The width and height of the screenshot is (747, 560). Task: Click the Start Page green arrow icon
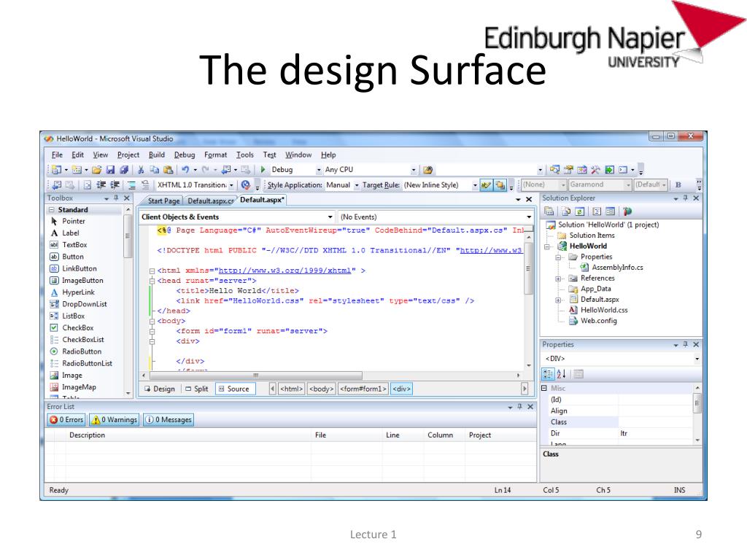(x=609, y=169)
